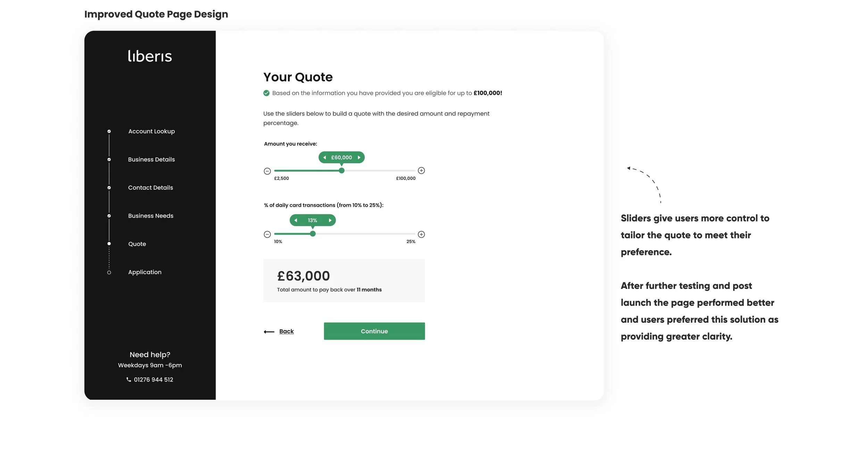868x462 pixels.
Task: Go to Business Details step
Action: (x=151, y=159)
